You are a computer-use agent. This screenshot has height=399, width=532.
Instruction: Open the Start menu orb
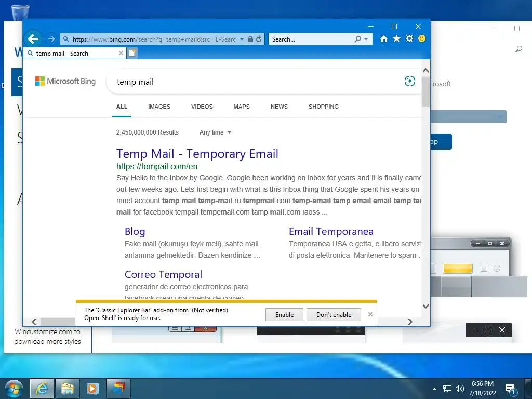(x=14, y=389)
